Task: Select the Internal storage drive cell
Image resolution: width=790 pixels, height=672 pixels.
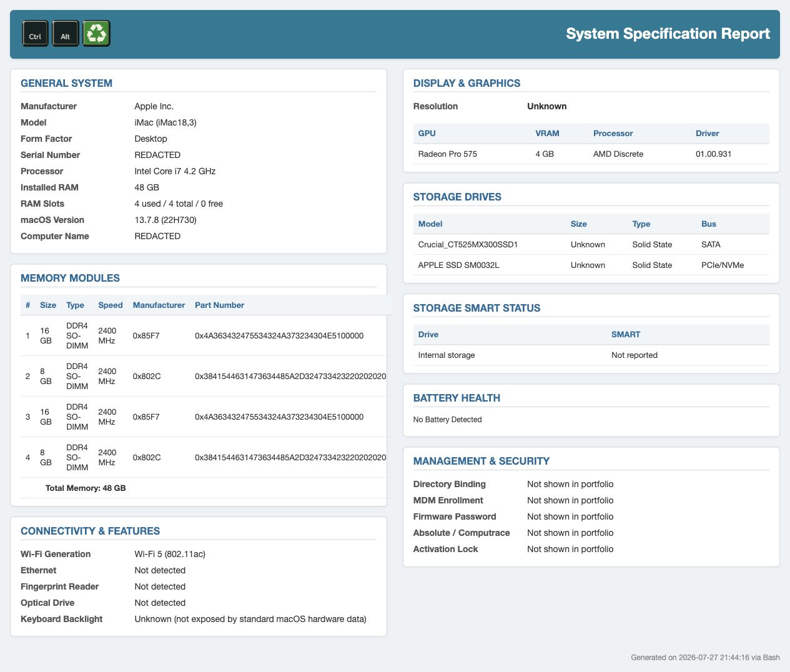Action: [x=447, y=355]
